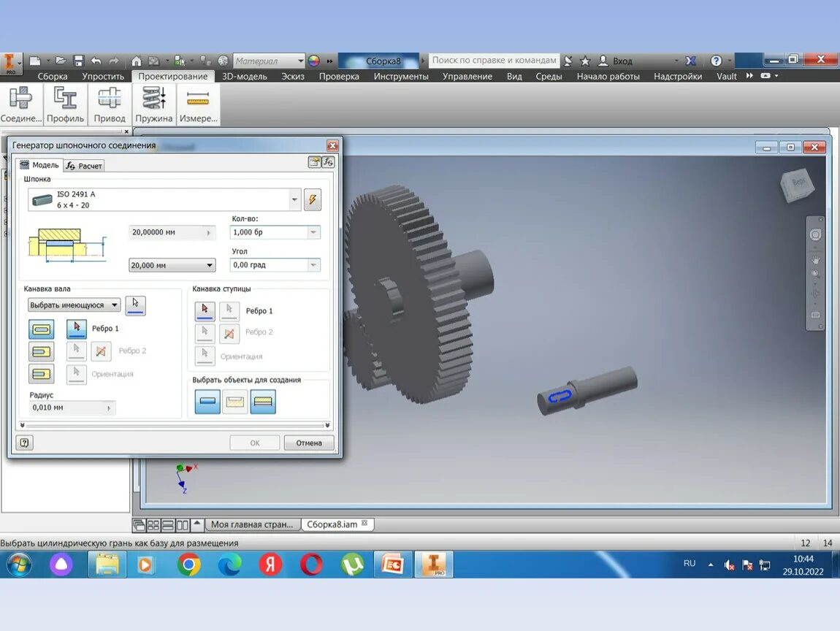Expand the 20,00000 мм diameter field arrow
Image resolution: width=840 pixels, height=631 pixels.
click(x=209, y=232)
